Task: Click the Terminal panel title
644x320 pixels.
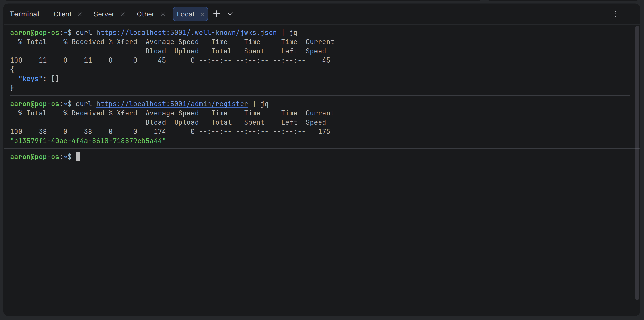Action: [24, 14]
